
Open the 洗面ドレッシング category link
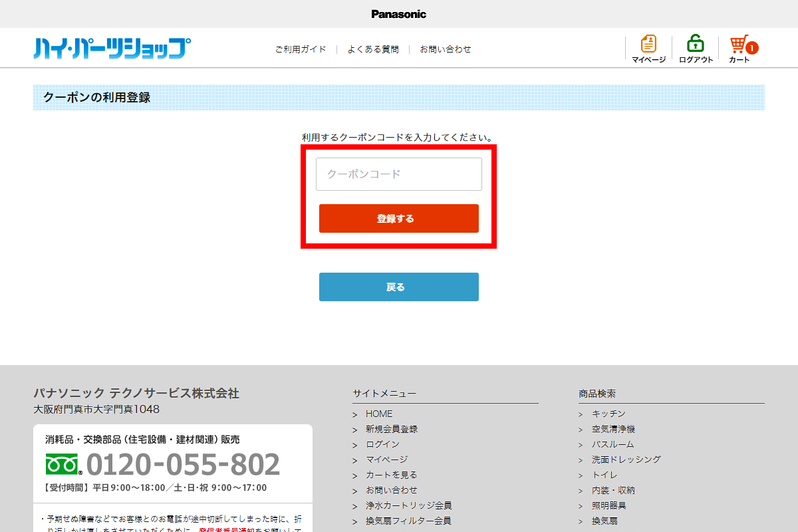[x=626, y=460]
